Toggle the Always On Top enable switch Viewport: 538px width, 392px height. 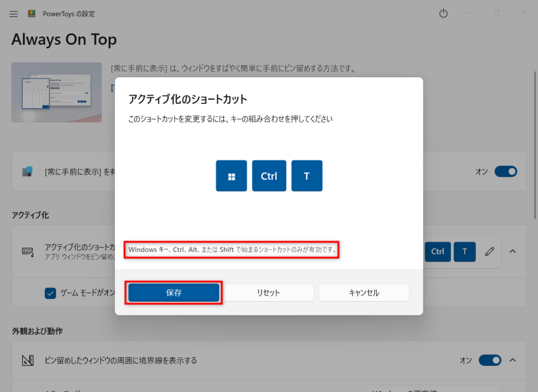point(506,171)
